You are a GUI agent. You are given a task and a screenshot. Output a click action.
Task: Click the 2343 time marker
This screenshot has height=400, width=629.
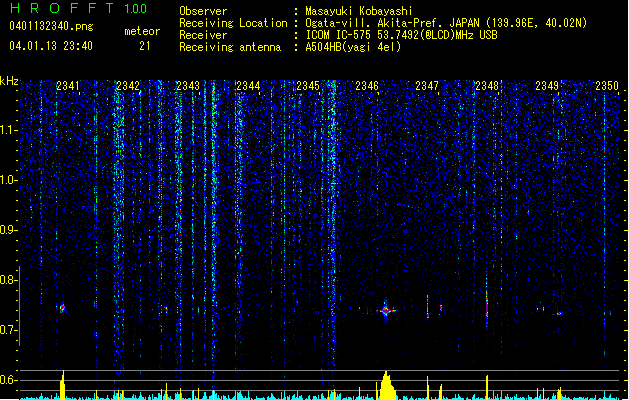click(188, 86)
